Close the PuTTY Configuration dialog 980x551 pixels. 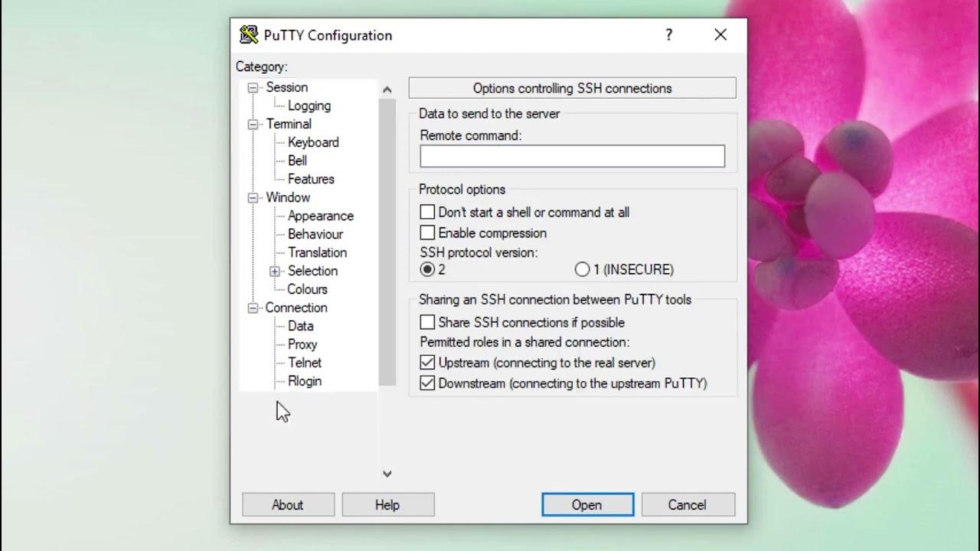tap(720, 34)
